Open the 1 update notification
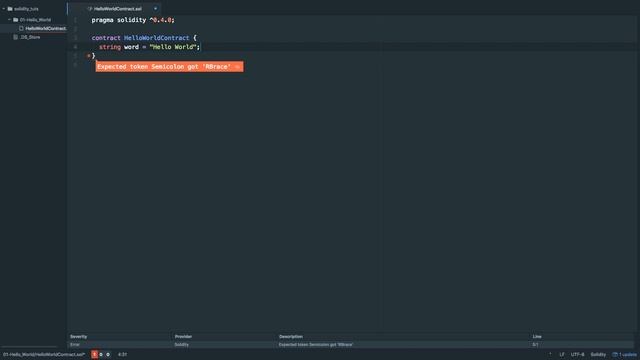 [x=624, y=355]
